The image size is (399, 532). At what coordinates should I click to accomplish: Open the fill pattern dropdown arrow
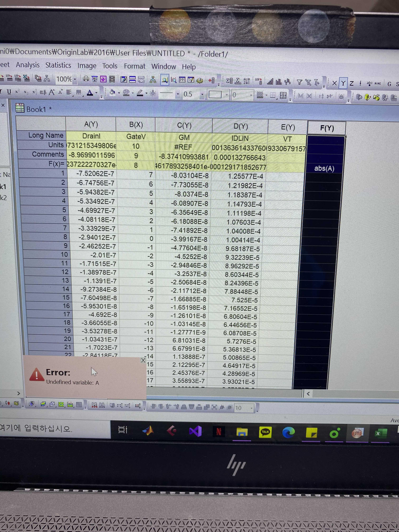point(267,96)
